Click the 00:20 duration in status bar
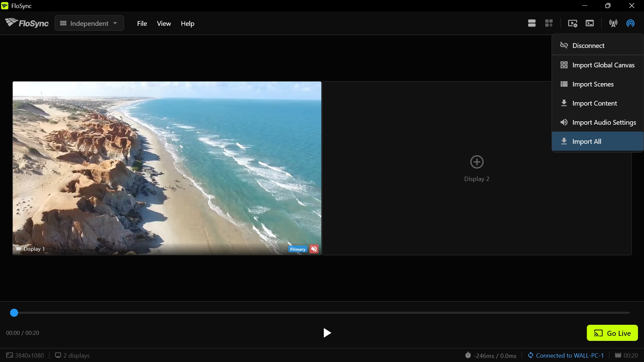 [x=626, y=356]
